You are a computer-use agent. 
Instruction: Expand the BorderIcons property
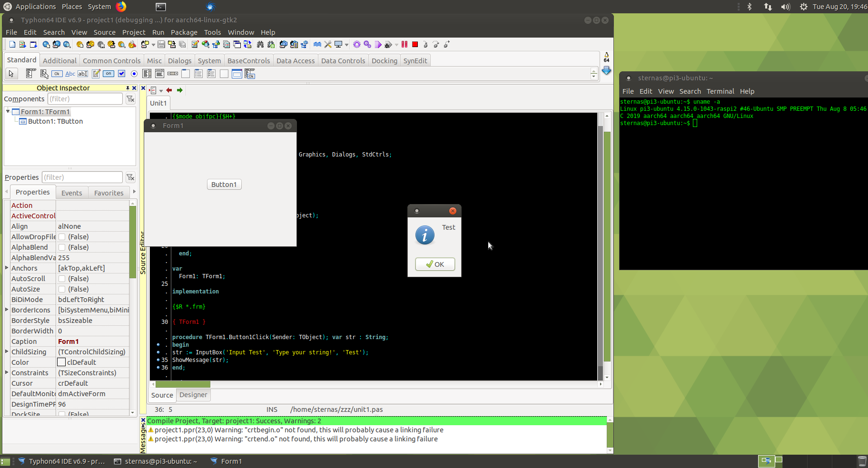tap(7, 310)
